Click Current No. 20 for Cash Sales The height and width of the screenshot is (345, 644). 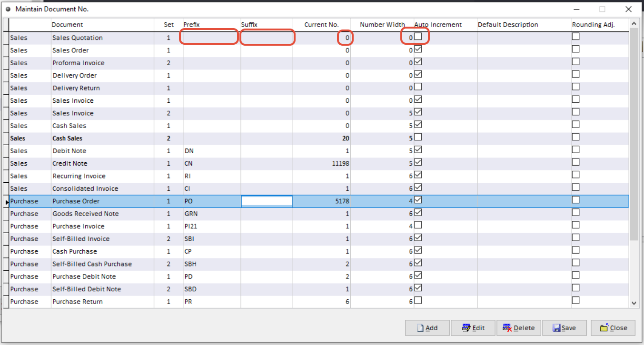tap(345, 138)
